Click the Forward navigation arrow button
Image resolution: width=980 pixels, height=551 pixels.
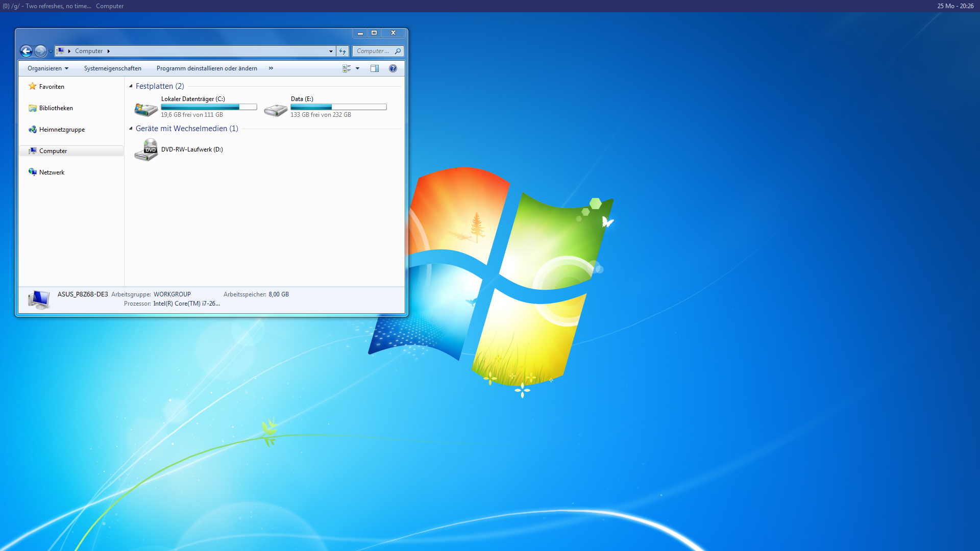(40, 51)
